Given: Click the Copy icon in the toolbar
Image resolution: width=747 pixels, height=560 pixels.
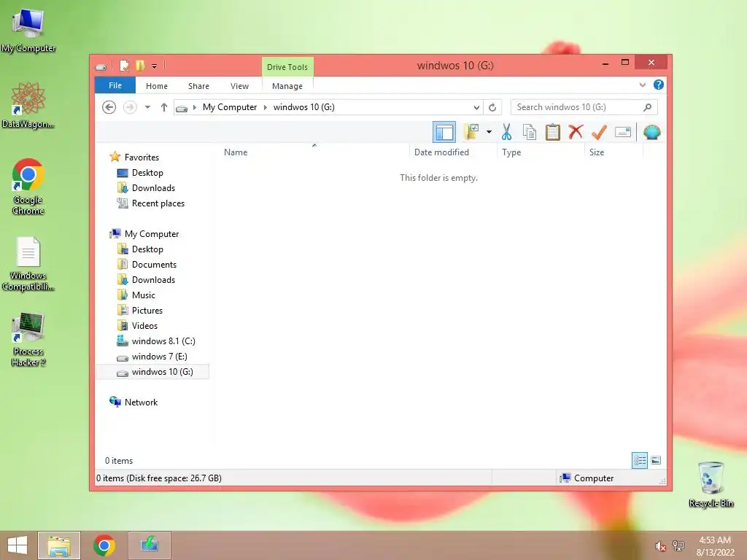Looking at the screenshot, I should 530,132.
